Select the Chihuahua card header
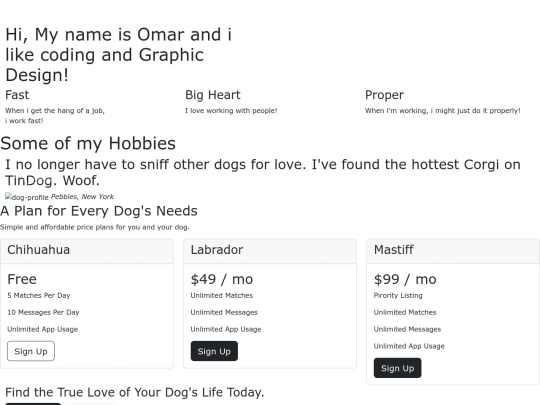The image size is (540, 405). pyautogui.click(x=87, y=251)
